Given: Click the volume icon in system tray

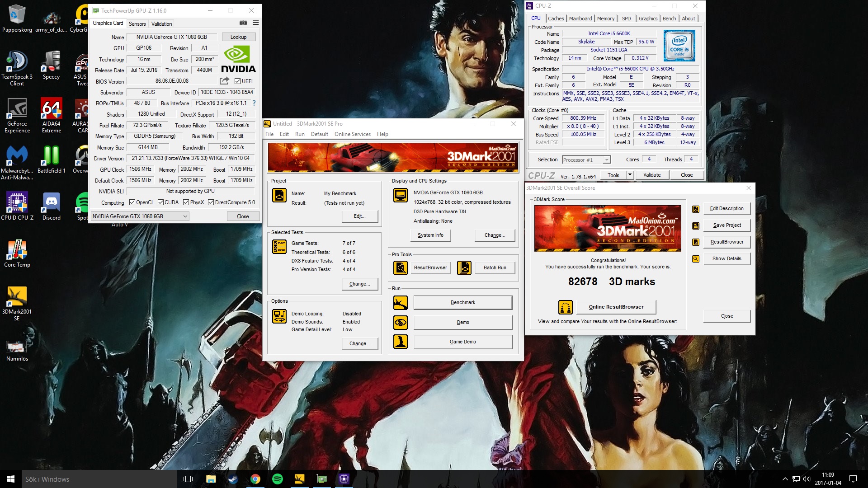Looking at the screenshot, I should click(x=807, y=479).
